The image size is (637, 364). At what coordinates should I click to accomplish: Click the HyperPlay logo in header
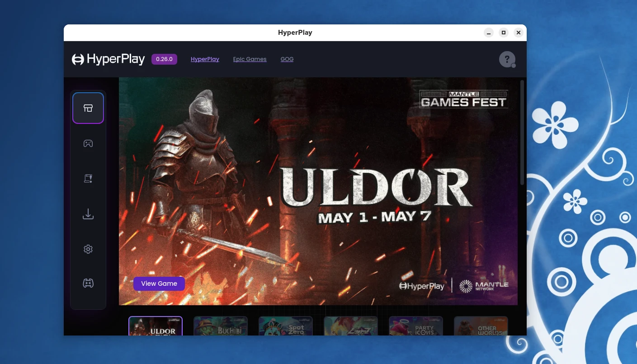click(x=109, y=59)
